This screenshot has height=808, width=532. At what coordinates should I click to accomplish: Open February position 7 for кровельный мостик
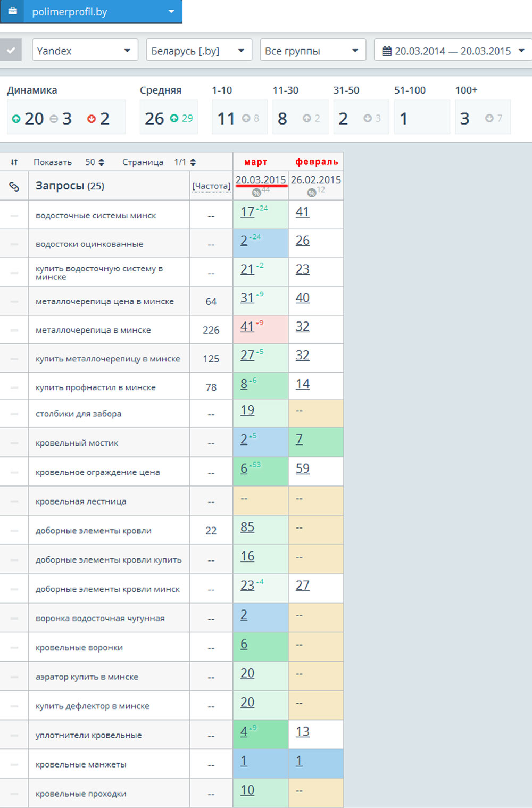tap(299, 440)
